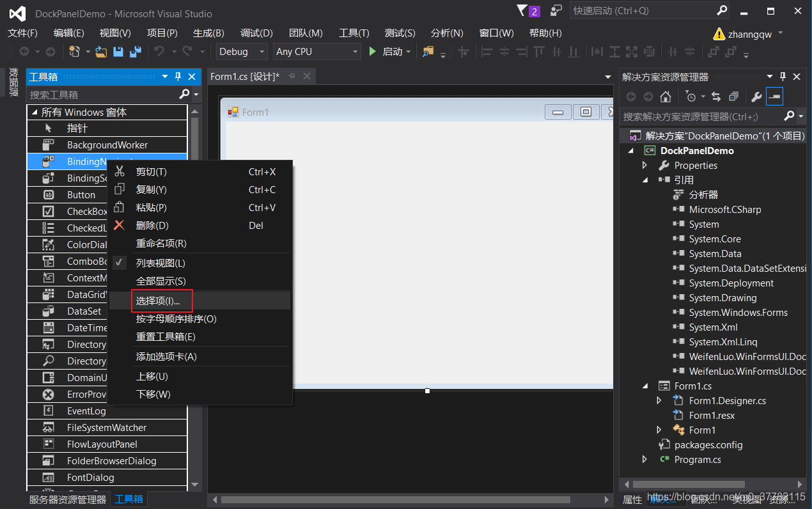Collapse the 所有 Windows 窗体 toolbox group
Screen dimensions: 812x509
coord(34,113)
